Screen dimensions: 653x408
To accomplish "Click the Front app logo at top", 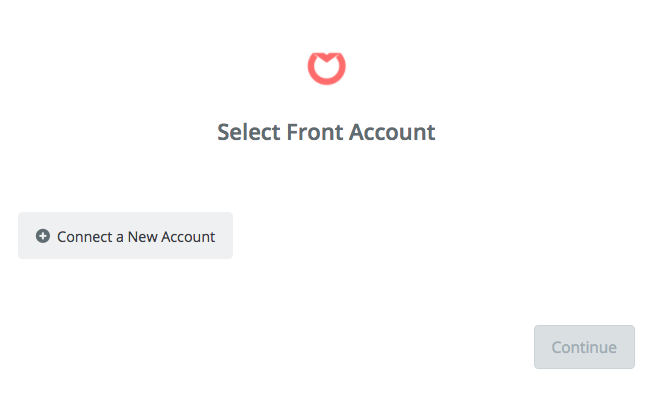I will point(326,68).
